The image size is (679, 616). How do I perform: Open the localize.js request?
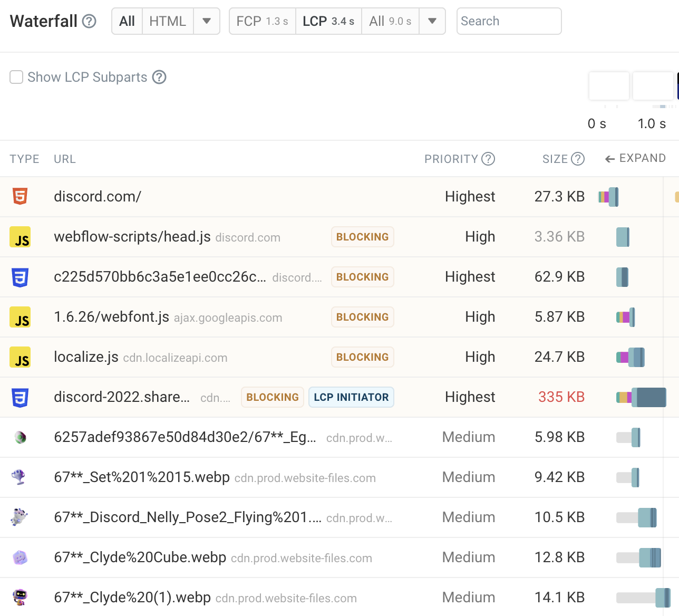tap(339, 357)
